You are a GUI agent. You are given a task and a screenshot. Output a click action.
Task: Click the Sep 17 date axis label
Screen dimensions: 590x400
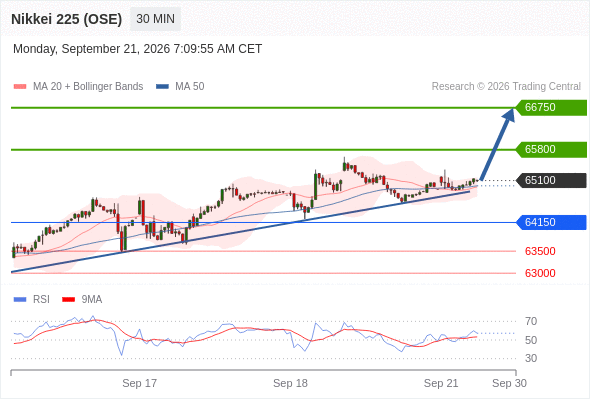pos(140,383)
